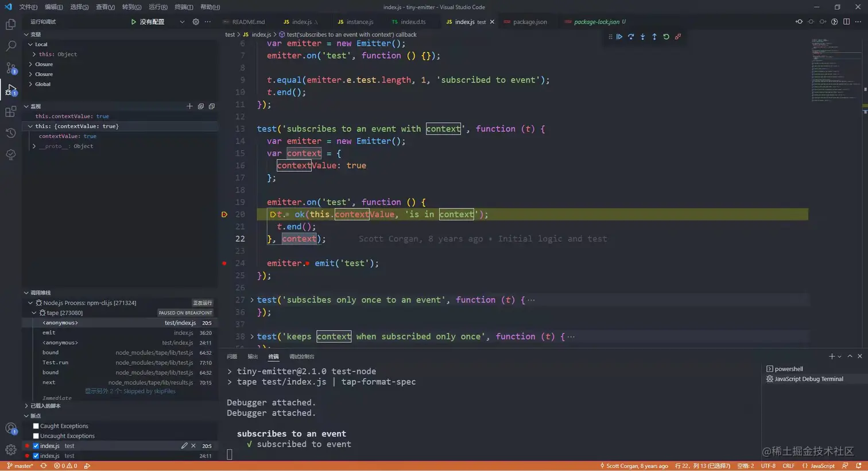Switch to the package.json tab
This screenshot has height=471, width=868.
(x=525, y=22)
